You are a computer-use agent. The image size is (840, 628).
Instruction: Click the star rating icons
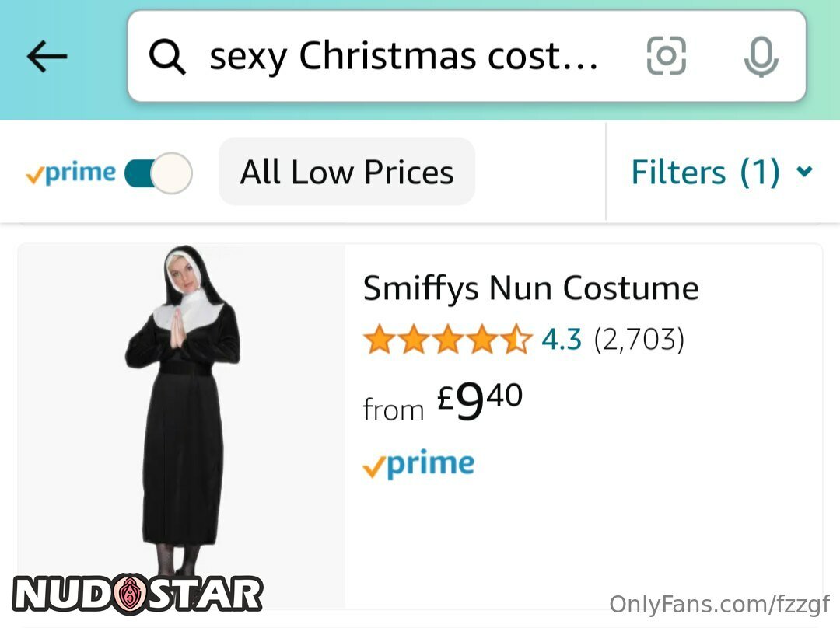(x=447, y=340)
